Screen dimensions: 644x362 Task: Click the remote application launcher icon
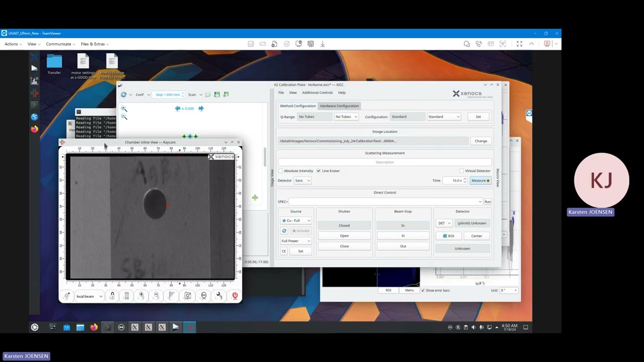(34, 327)
